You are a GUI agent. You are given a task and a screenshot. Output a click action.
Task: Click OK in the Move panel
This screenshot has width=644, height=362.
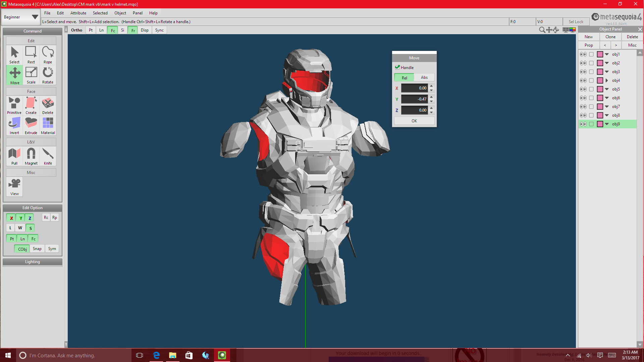(414, 121)
